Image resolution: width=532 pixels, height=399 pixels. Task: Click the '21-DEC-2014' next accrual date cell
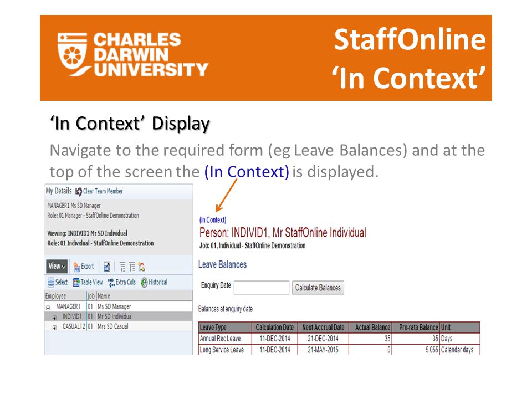pos(323,339)
